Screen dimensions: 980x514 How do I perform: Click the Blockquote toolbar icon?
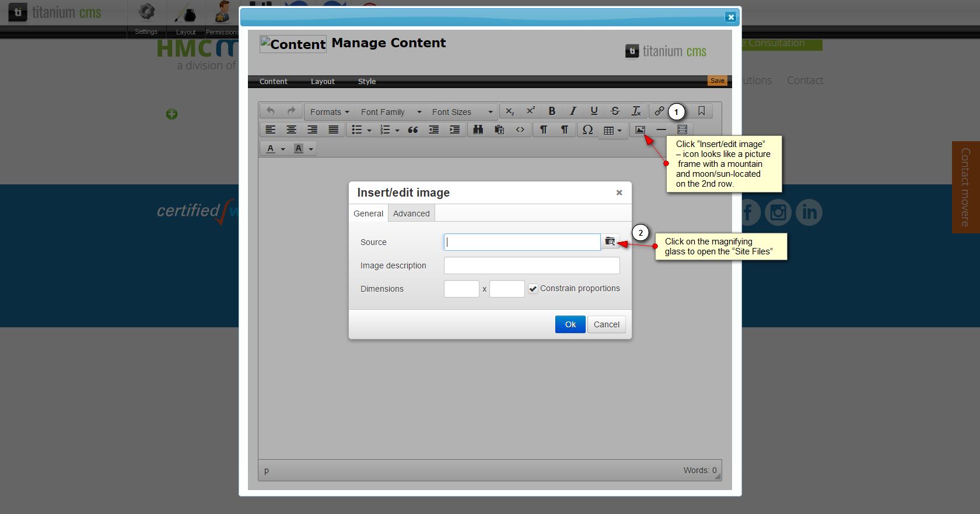point(412,130)
